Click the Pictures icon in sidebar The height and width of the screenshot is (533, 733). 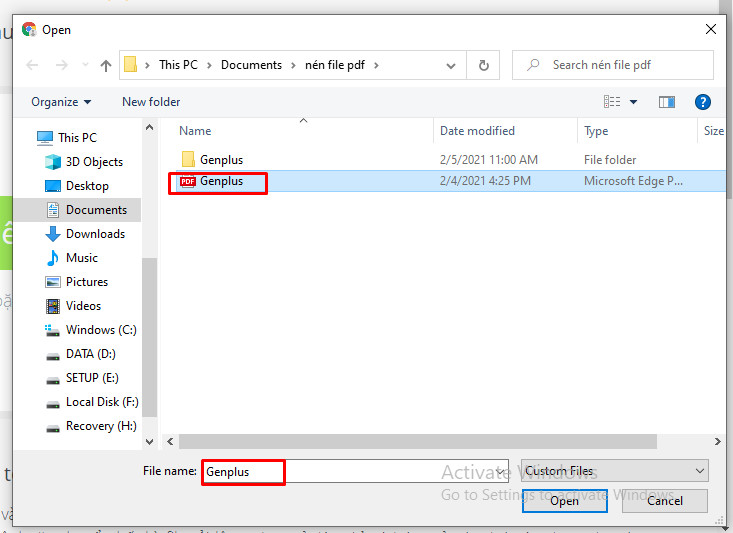tap(53, 282)
